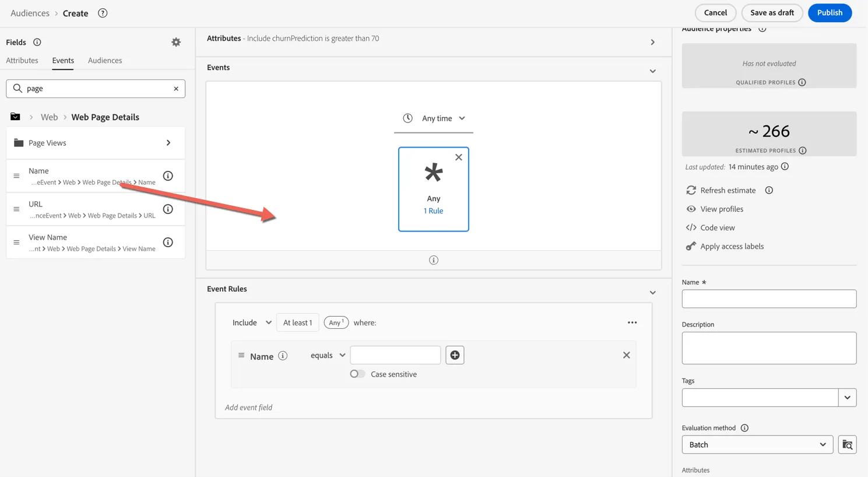The height and width of the screenshot is (477, 868).
Task: Remove the Any event card
Action: point(459,157)
